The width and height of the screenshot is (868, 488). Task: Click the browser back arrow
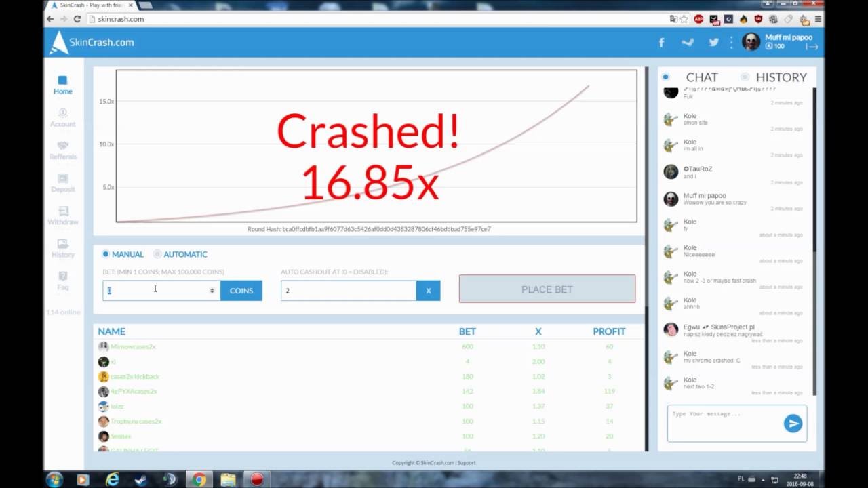(x=50, y=19)
